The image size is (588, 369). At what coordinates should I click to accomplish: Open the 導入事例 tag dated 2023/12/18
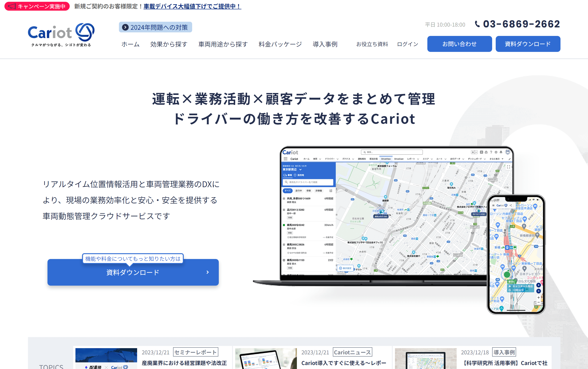pos(504,352)
